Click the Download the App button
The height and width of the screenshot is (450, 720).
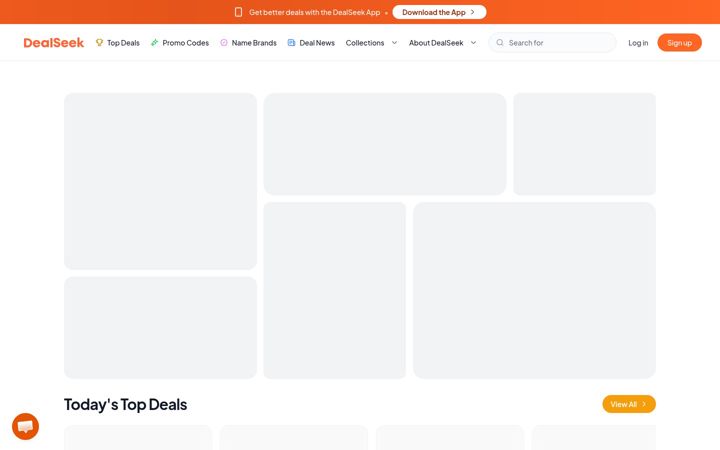(439, 12)
